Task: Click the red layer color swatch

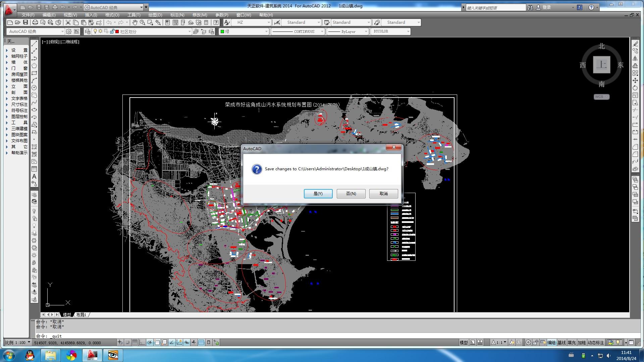Action: (117, 32)
